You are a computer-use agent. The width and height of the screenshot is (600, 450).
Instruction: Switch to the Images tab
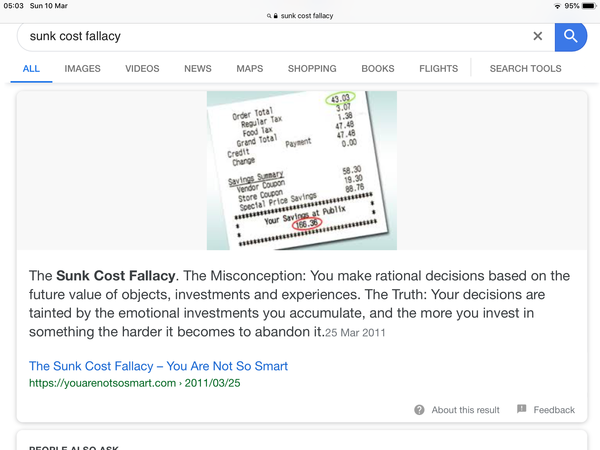pos(82,68)
